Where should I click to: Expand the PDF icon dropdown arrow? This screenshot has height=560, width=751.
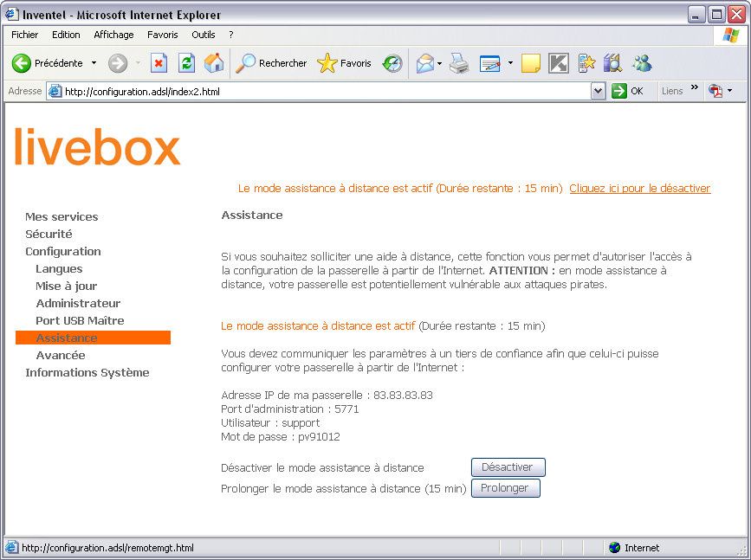[730, 91]
